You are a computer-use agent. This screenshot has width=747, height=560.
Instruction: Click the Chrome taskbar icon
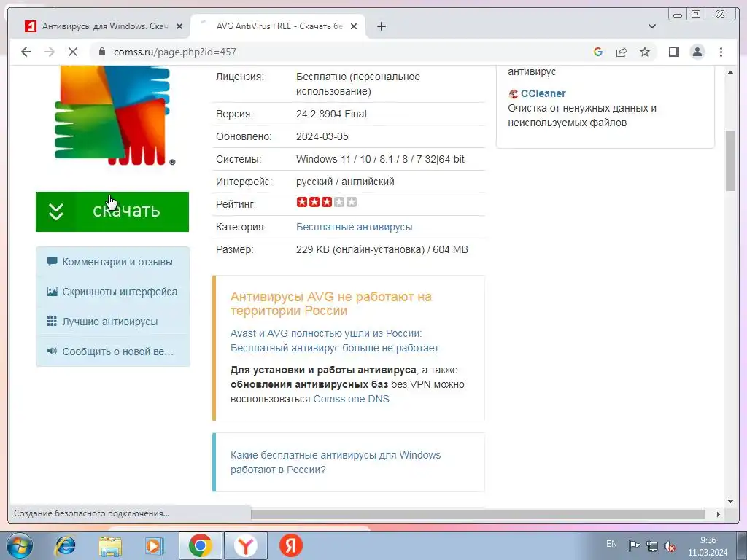[x=200, y=545]
